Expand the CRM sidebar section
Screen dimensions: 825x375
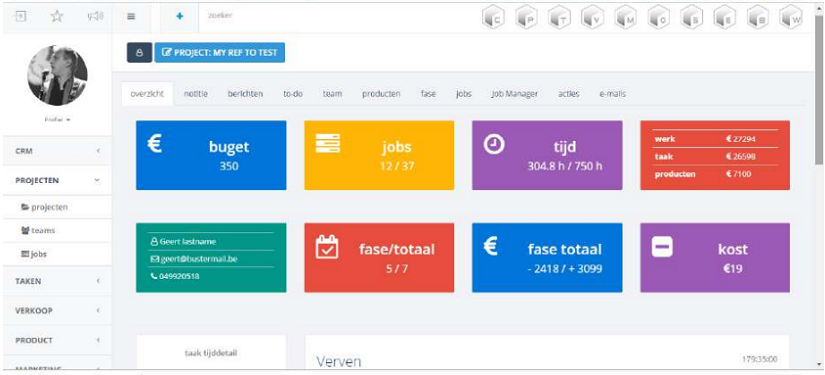point(57,151)
